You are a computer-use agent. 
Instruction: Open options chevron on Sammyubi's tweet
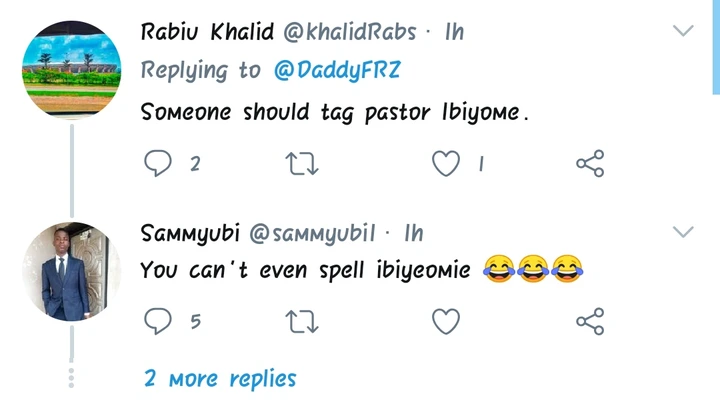coord(683,233)
